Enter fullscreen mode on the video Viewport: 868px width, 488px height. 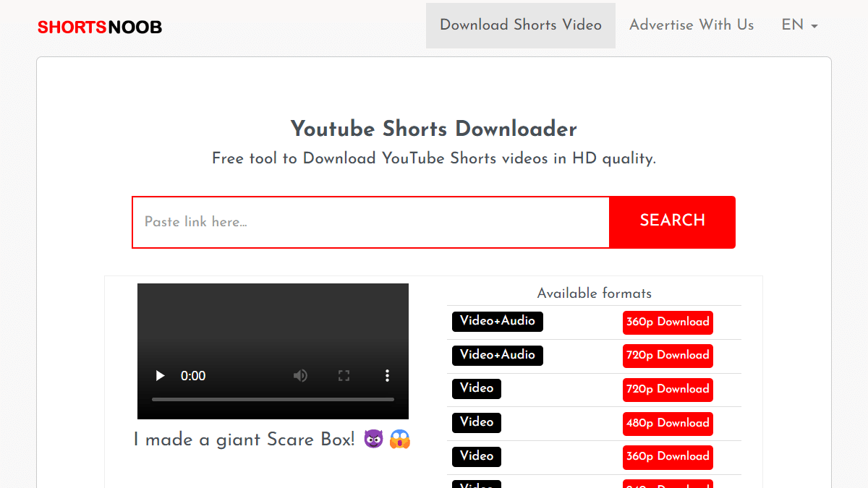(344, 376)
